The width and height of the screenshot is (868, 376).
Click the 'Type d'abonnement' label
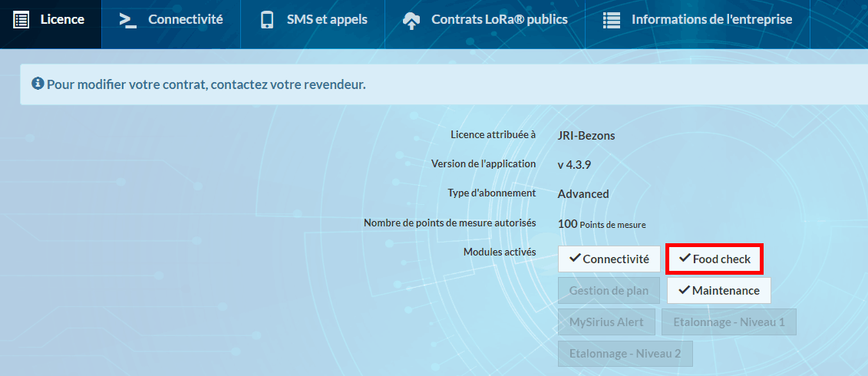point(492,193)
